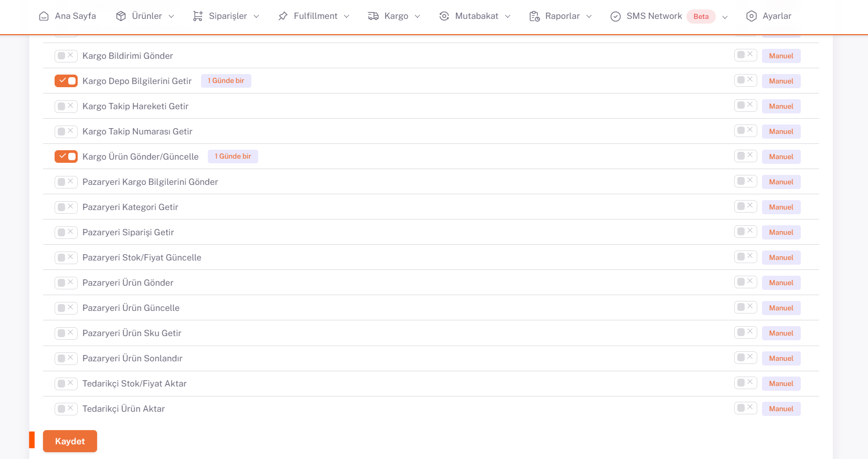The image size is (868, 459).
Task: Click '1 Günde bir' badge on Kargo Ürün Gönder/Güncelle row
Action: [x=233, y=157]
